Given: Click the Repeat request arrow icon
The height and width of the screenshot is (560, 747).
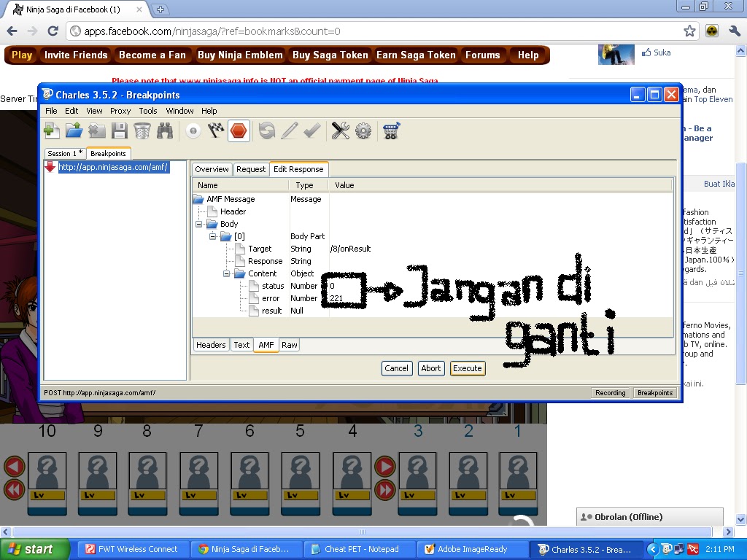Looking at the screenshot, I should pos(267,131).
